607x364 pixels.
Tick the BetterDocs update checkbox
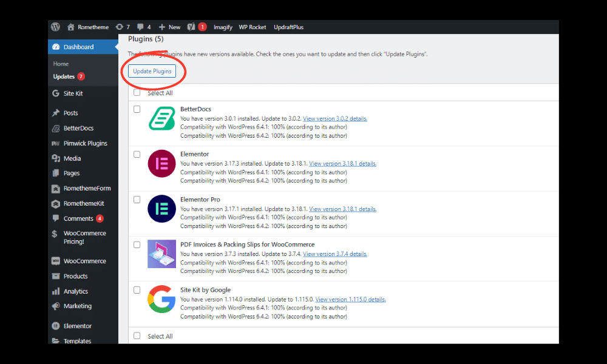coord(137,109)
